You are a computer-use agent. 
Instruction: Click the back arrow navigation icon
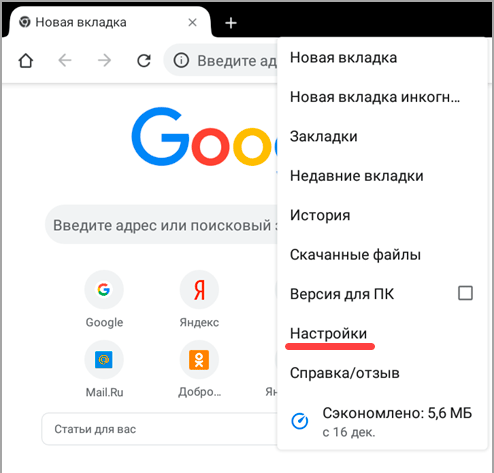65,61
